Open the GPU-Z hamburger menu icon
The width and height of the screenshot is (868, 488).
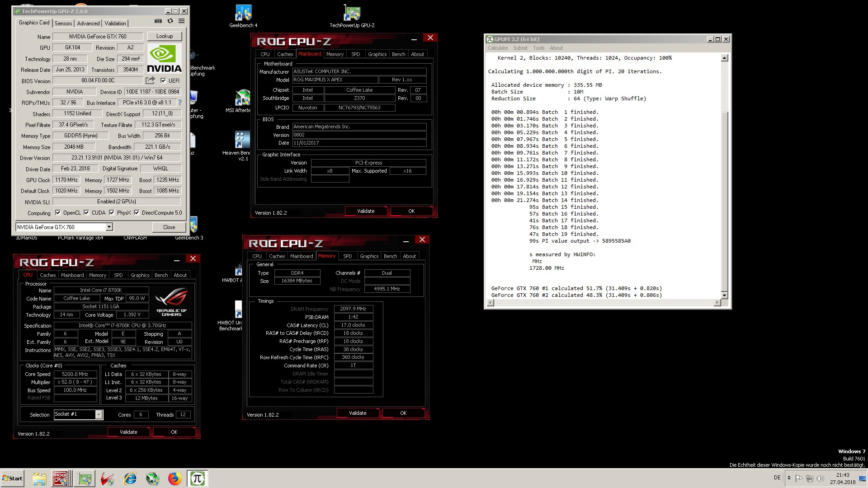point(181,21)
